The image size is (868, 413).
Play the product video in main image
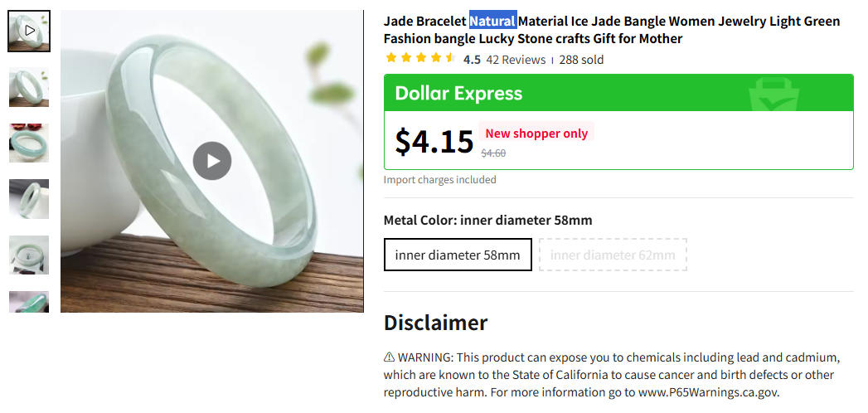pyautogui.click(x=212, y=161)
